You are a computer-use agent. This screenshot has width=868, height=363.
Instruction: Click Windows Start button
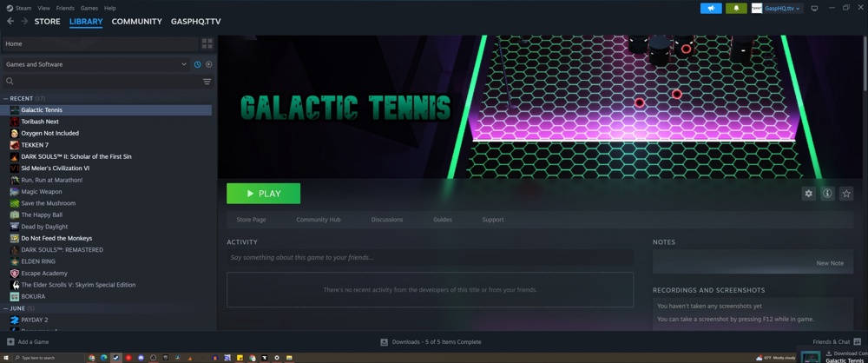5,358
